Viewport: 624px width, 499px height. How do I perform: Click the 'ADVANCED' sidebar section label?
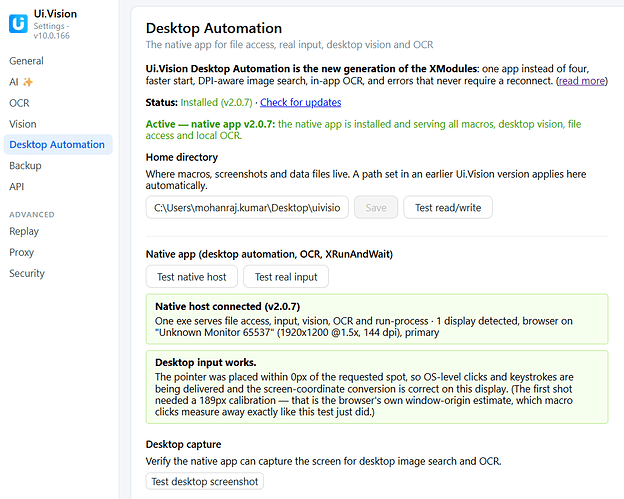pyautogui.click(x=32, y=214)
